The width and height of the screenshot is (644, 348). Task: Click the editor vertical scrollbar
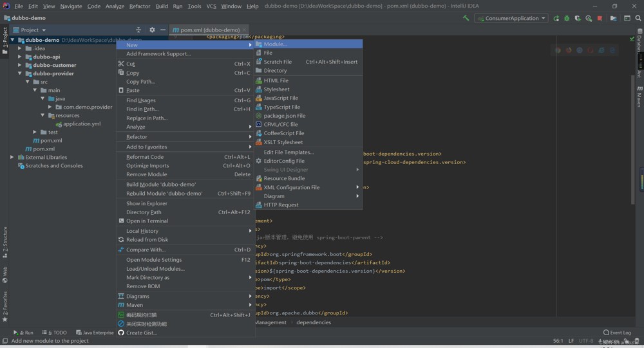633,140
